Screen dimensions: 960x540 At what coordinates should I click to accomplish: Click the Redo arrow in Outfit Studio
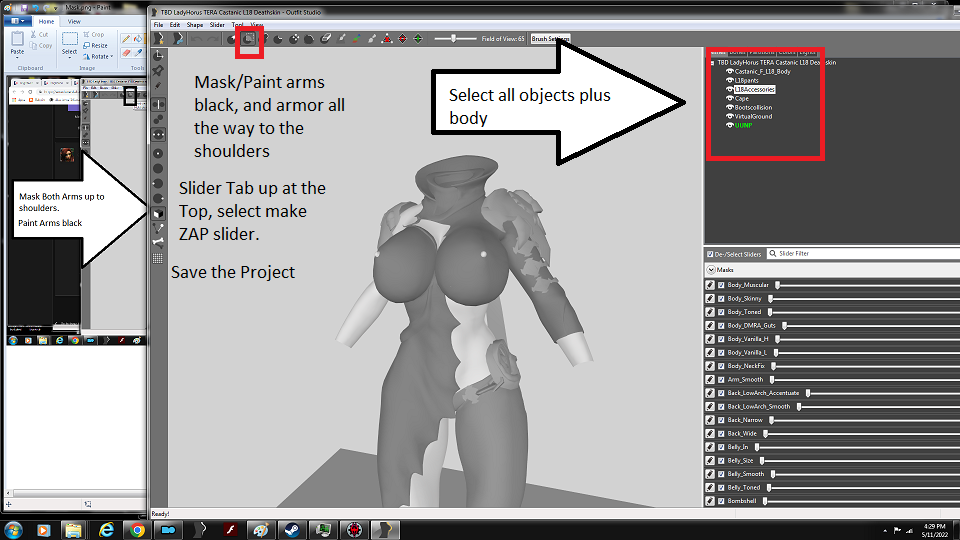[212, 39]
